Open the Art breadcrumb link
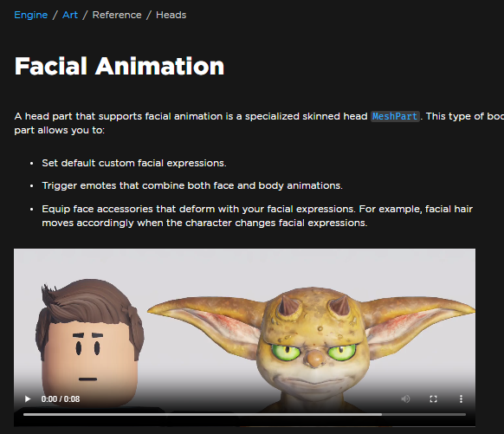The height and width of the screenshot is (434, 504). click(70, 15)
